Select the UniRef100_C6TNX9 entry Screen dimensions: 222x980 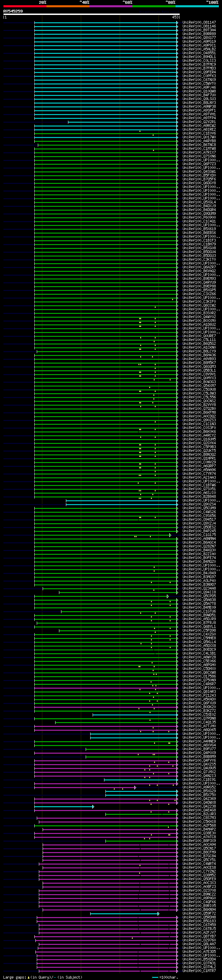pos(199,80)
